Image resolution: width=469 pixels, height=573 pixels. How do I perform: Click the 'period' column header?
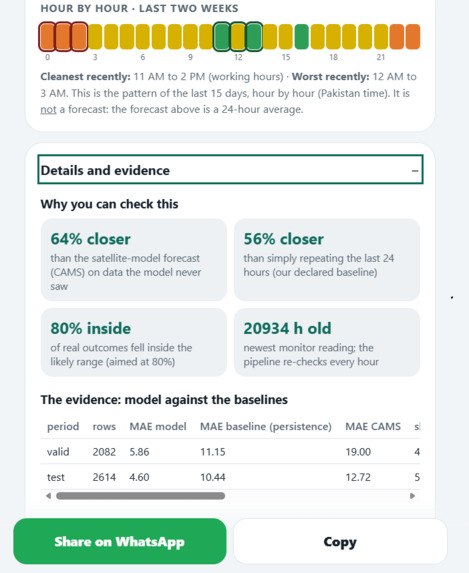click(x=63, y=426)
